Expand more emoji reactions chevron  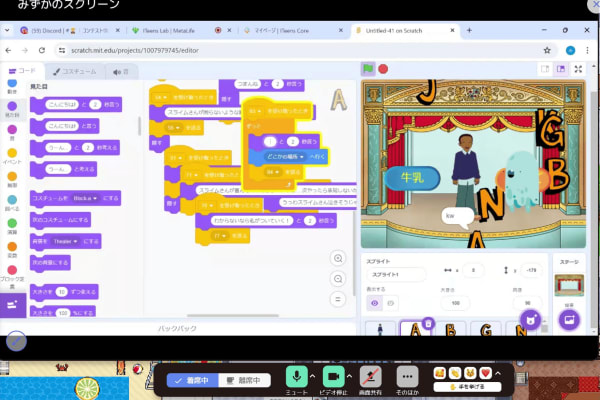[498, 373]
